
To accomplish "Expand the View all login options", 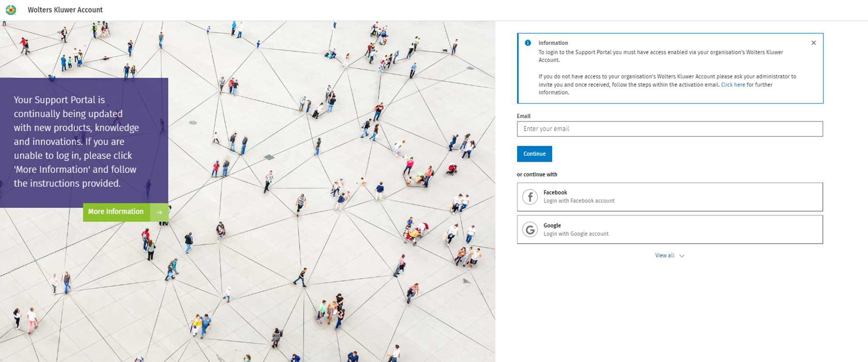I will pyautogui.click(x=670, y=256).
